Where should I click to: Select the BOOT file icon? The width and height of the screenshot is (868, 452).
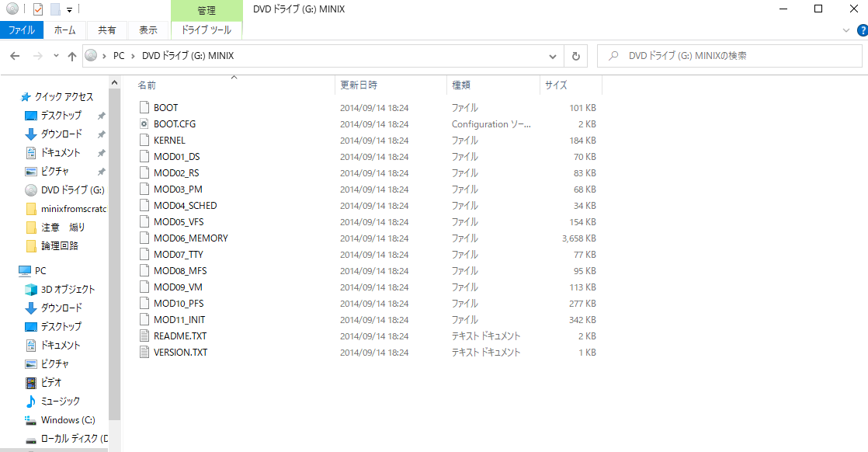pos(144,107)
